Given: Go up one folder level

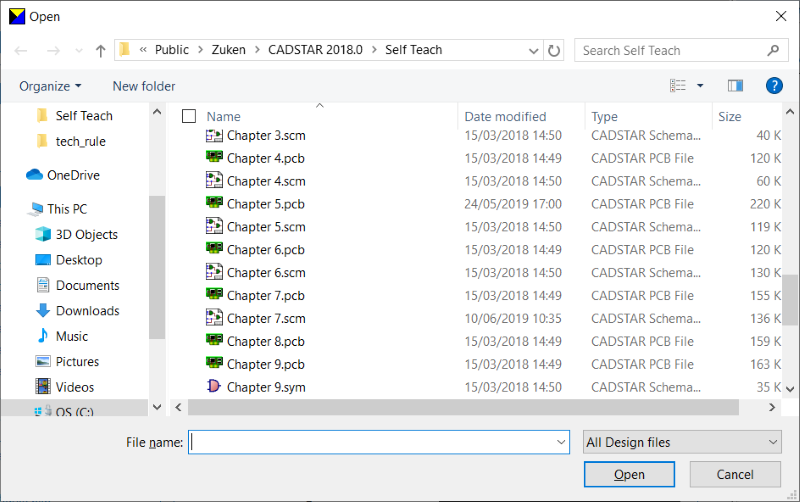Looking at the screenshot, I should coord(101,51).
